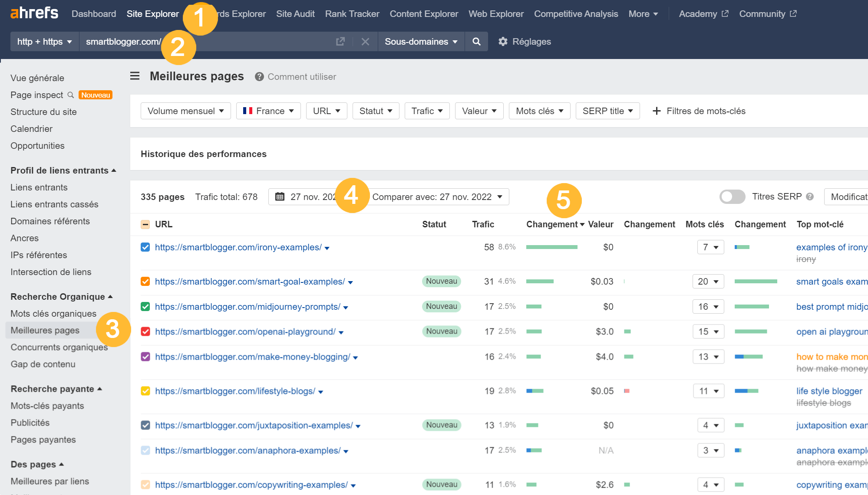Open the Sous-domaines mode dropdown

point(420,41)
